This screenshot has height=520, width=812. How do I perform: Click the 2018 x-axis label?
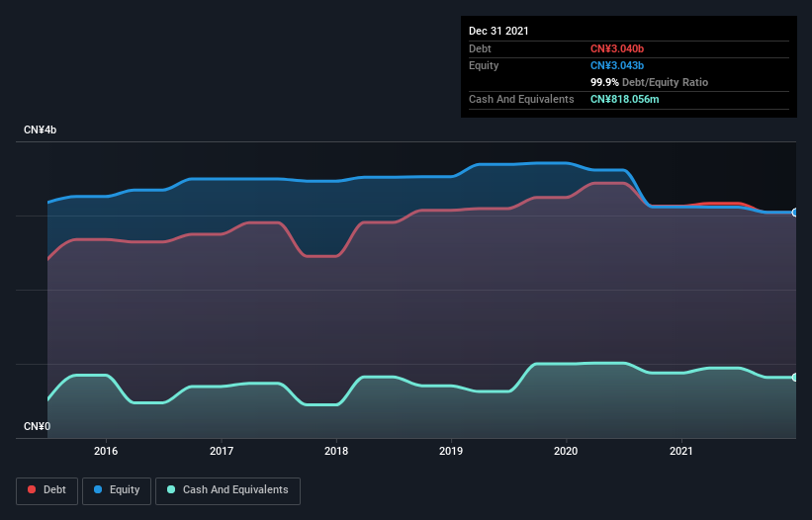(x=336, y=451)
